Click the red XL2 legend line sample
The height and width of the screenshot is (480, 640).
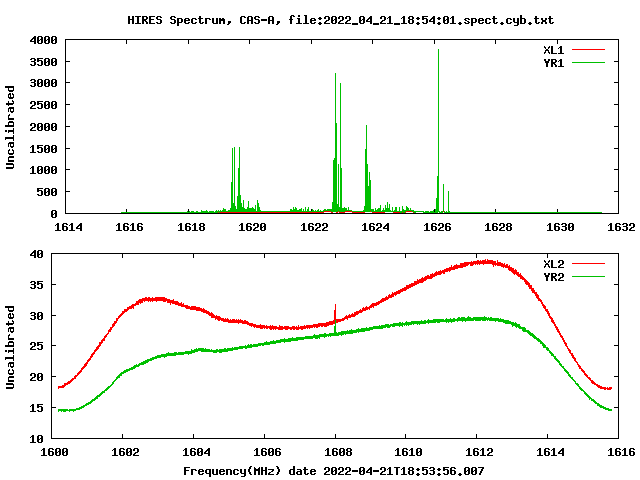588,264
